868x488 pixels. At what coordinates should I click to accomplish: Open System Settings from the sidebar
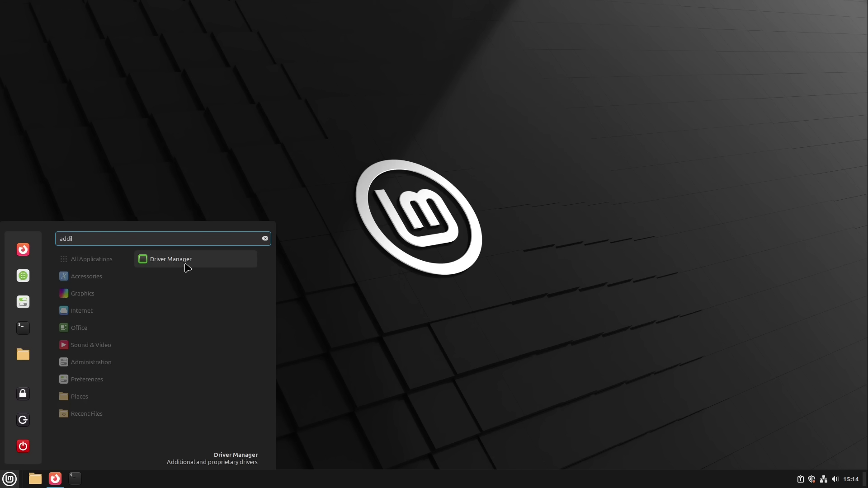pyautogui.click(x=23, y=302)
